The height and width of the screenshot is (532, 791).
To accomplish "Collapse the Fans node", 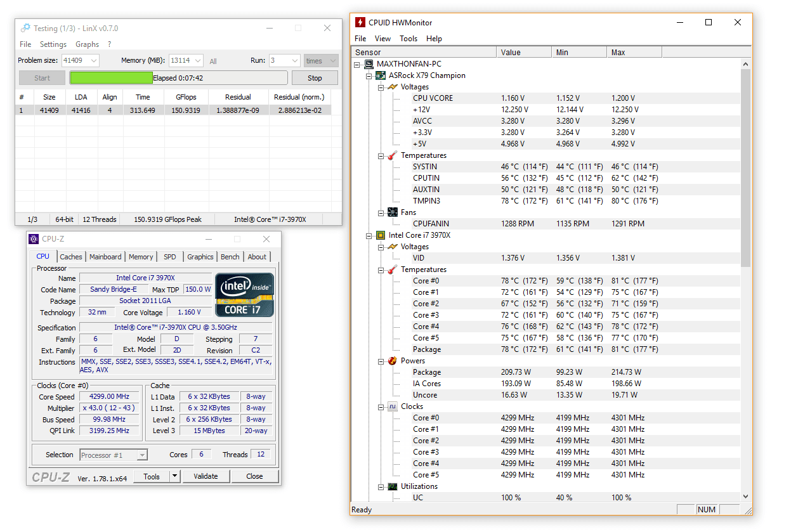I will coord(381,212).
